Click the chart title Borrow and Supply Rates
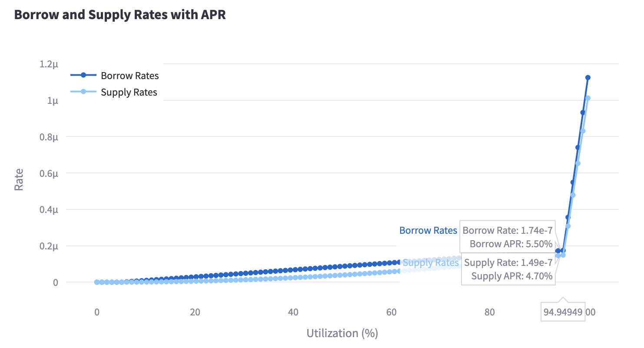Image resolution: width=644 pixels, height=348 pixels. (x=120, y=14)
